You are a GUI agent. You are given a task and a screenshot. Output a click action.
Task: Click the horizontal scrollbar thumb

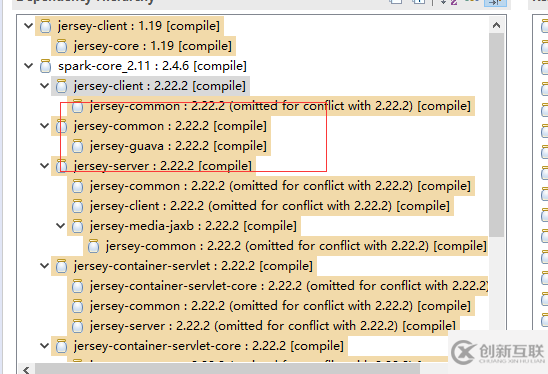point(228,369)
